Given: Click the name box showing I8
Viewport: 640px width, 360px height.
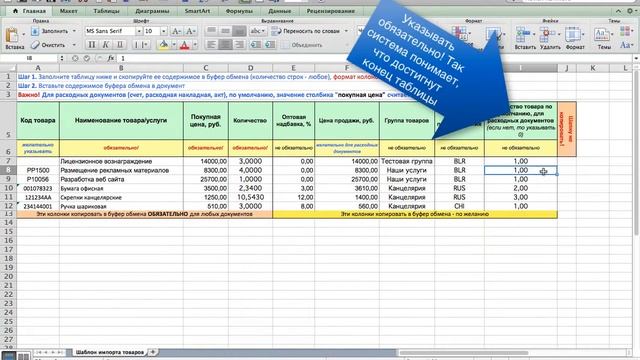Looking at the screenshot, I should 29,58.
